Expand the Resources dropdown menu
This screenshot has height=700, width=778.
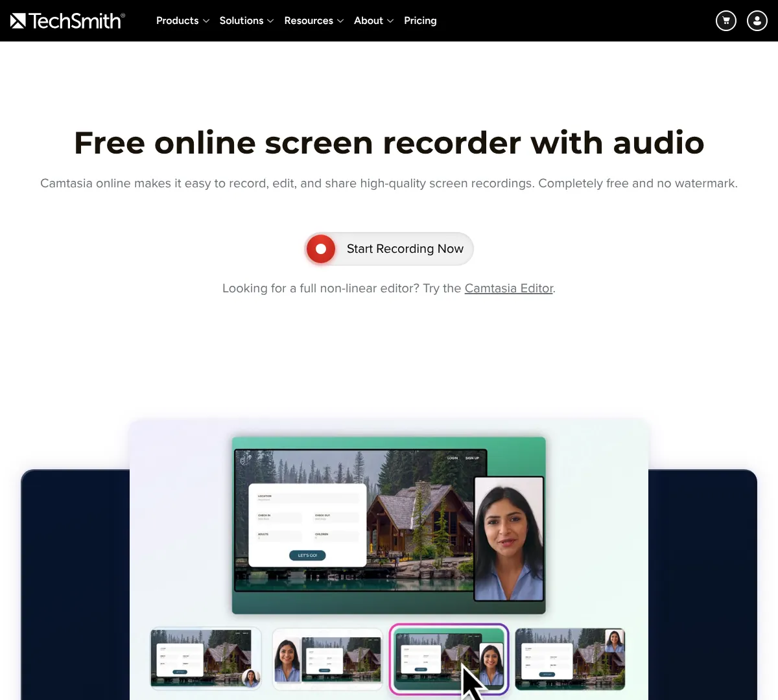point(314,21)
